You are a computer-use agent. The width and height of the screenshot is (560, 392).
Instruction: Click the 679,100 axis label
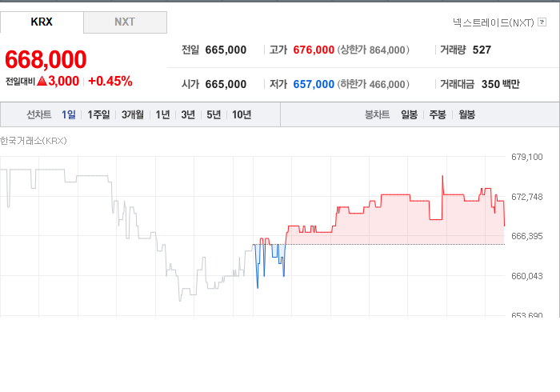click(526, 157)
